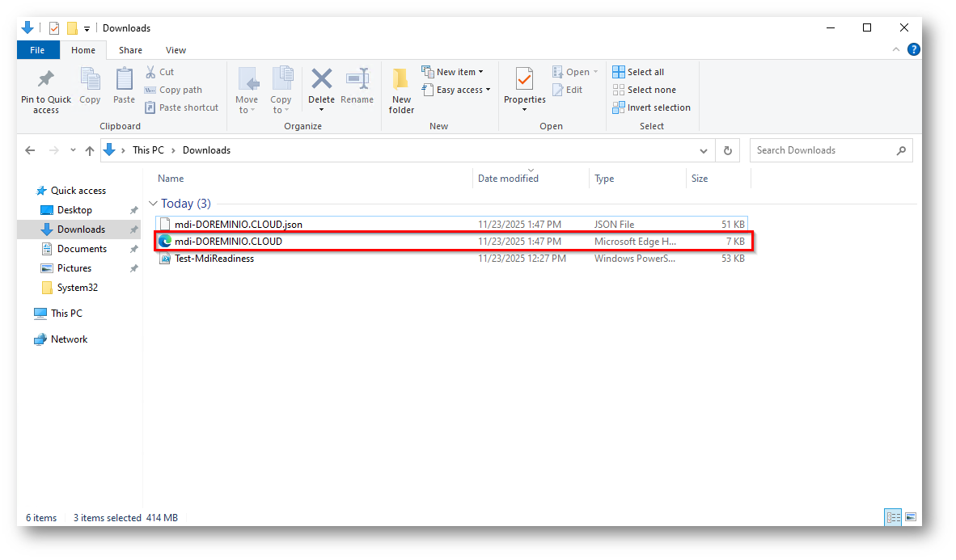956x560 pixels.
Task: Click the Search Downloads input field
Action: pyautogui.click(x=823, y=150)
